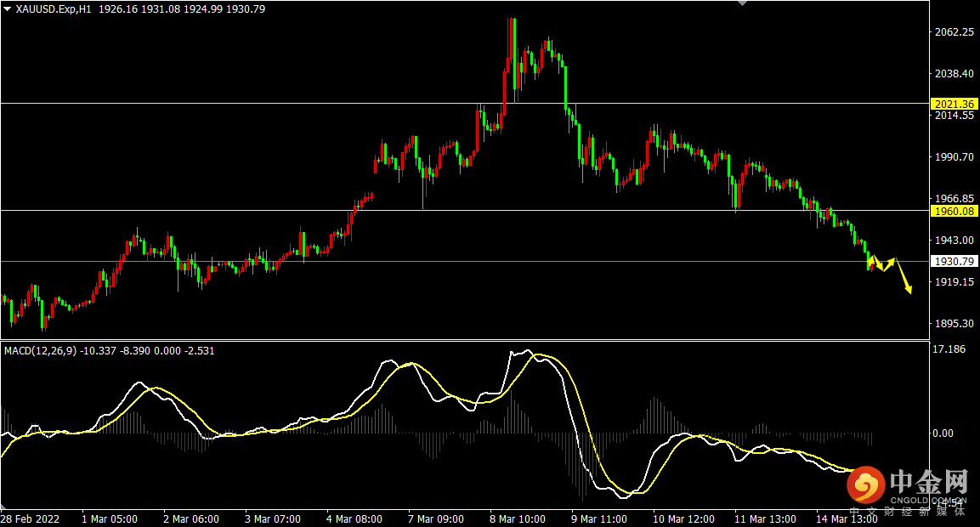
Task: Select the yellow 2021.36 price tag
Action: click(x=955, y=105)
